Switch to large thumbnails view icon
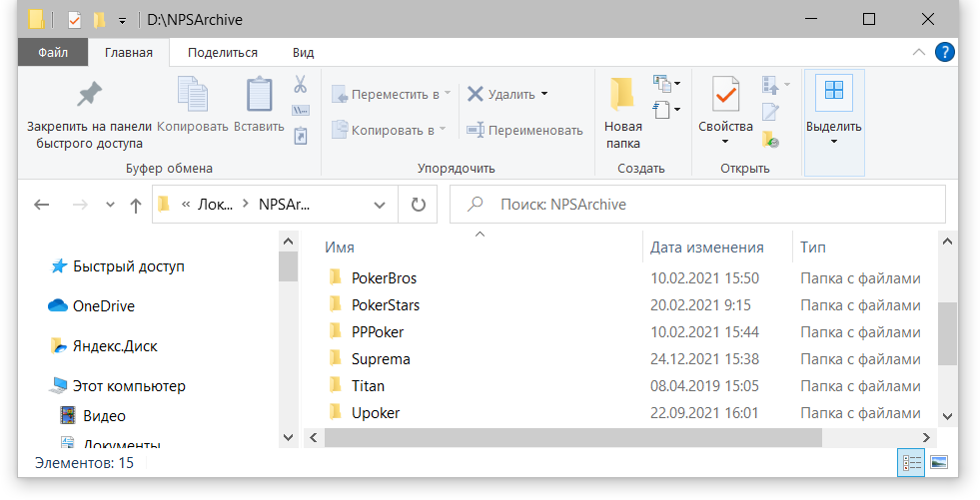 (x=939, y=462)
